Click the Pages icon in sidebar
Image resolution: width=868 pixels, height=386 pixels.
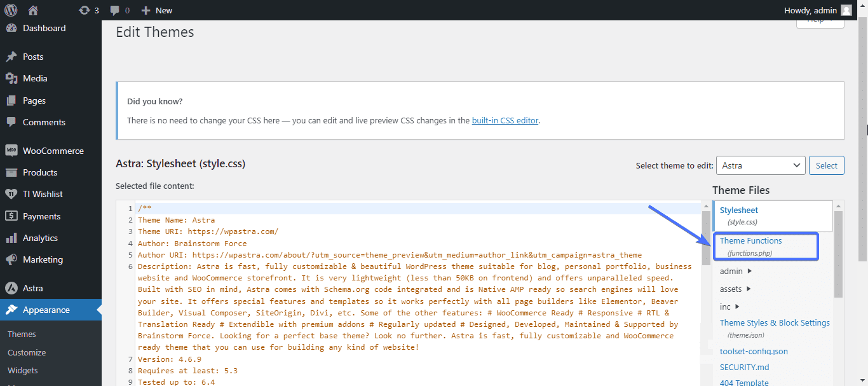coord(11,100)
